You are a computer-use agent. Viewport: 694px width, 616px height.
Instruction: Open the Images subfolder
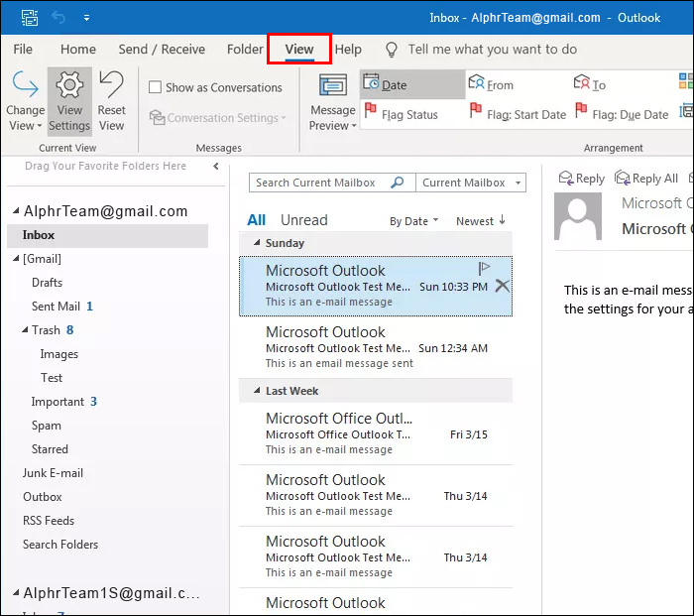(58, 354)
